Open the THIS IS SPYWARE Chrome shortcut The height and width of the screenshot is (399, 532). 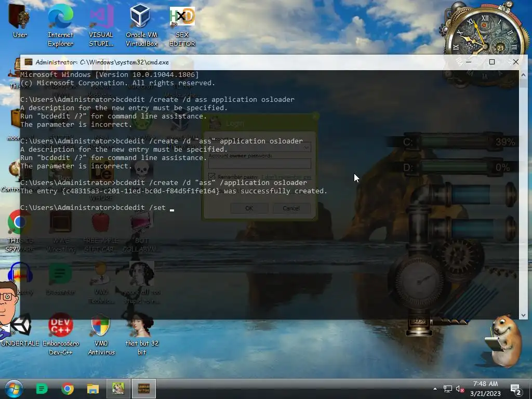coord(20,231)
